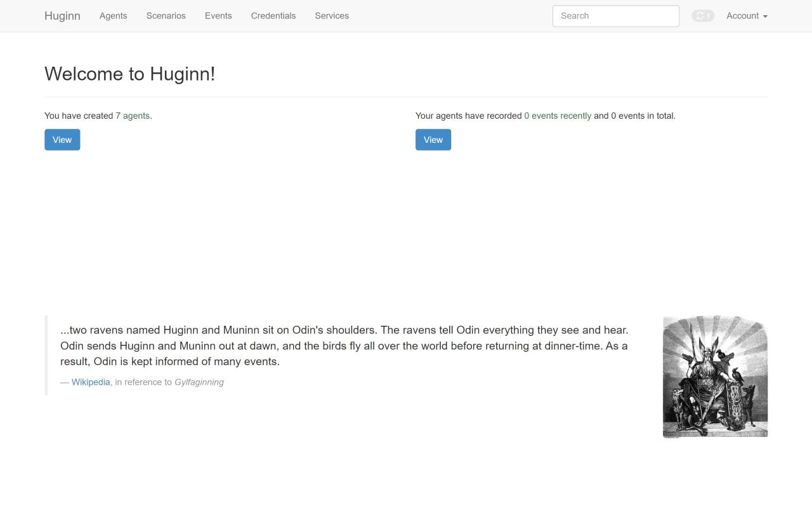Open the Agents navigation menu
This screenshot has width=812, height=508.
[x=113, y=16]
